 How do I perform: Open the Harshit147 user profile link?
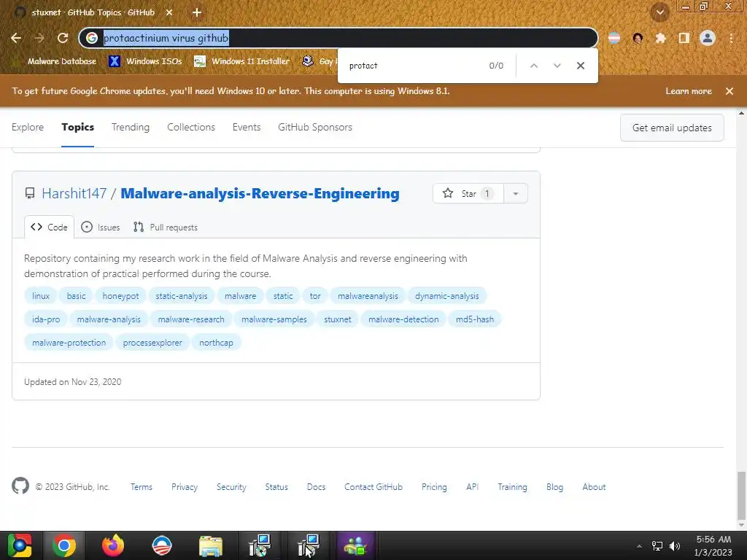pos(74,193)
